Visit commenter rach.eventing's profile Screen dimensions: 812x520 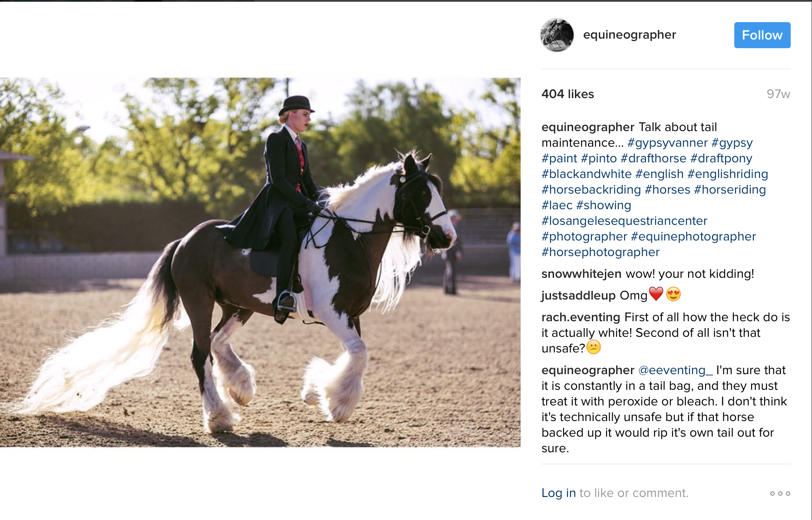pyautogui.click(x=581, y=317)
